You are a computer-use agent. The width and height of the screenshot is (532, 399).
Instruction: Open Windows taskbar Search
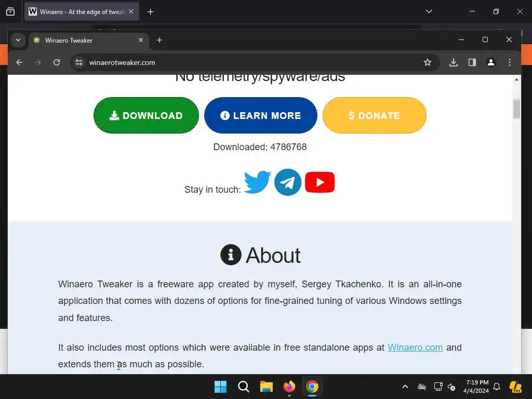[244, 387]
